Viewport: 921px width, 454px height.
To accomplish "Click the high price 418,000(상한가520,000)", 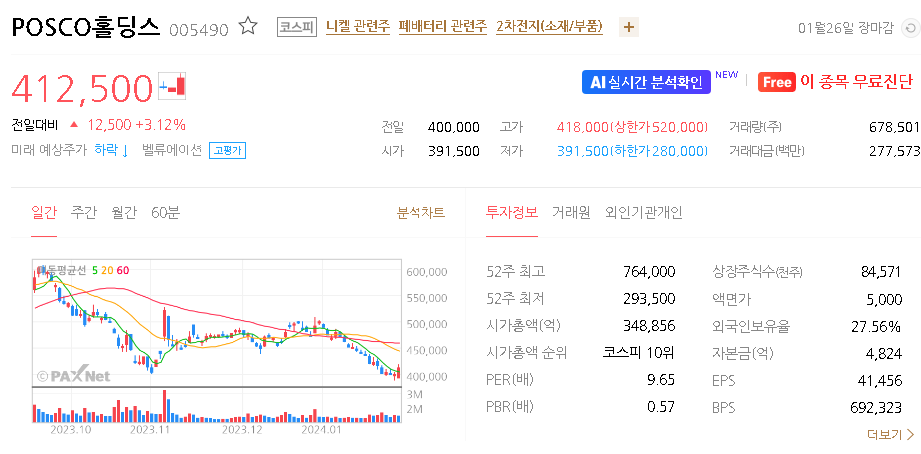I will (x=631, y=127).
